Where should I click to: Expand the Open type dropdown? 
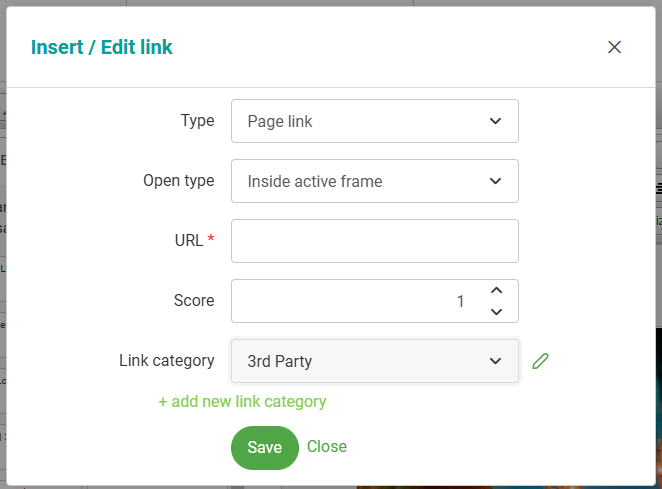tap(374, 181)
